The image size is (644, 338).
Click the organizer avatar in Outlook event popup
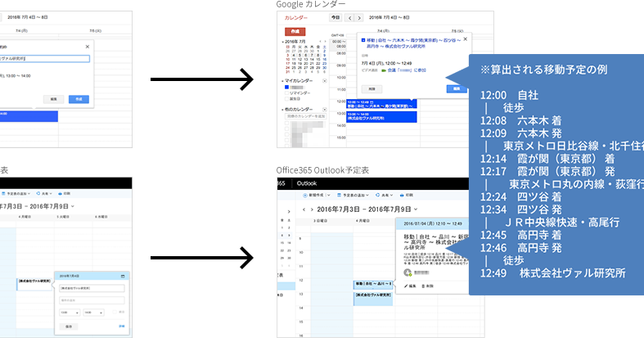click(x=408, y=273)
